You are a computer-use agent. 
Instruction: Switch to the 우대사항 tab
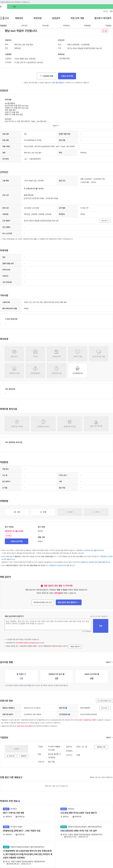45,26
